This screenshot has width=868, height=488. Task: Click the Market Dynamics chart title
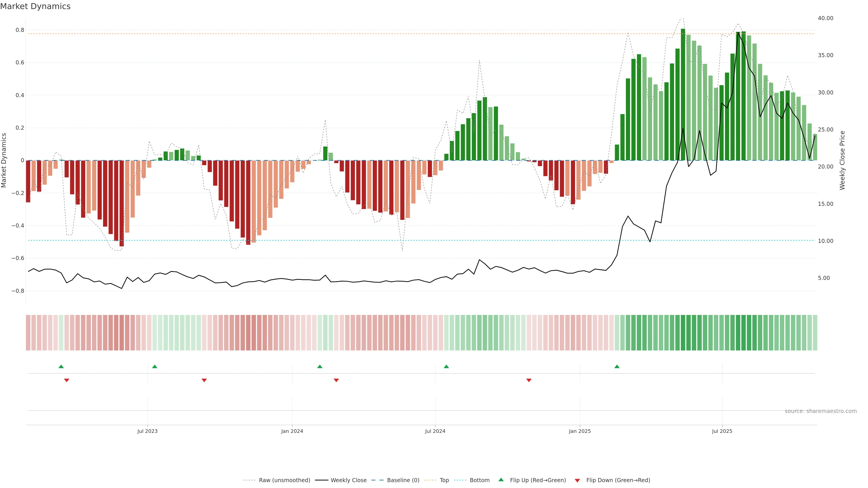[x=35, y=6]
